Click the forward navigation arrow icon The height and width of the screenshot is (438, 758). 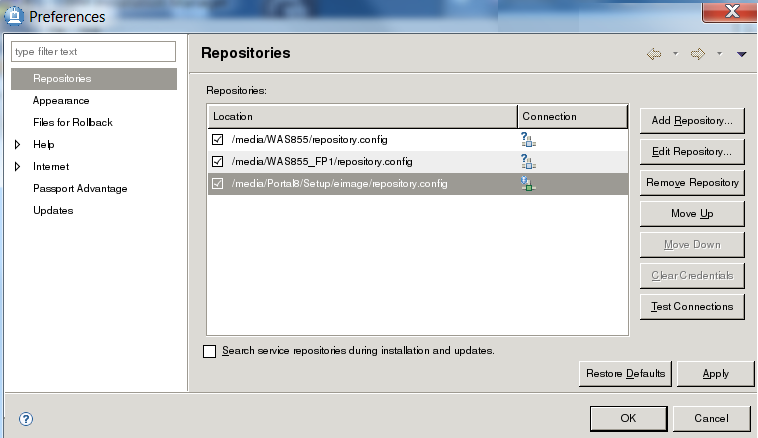[x=697, y=54]
